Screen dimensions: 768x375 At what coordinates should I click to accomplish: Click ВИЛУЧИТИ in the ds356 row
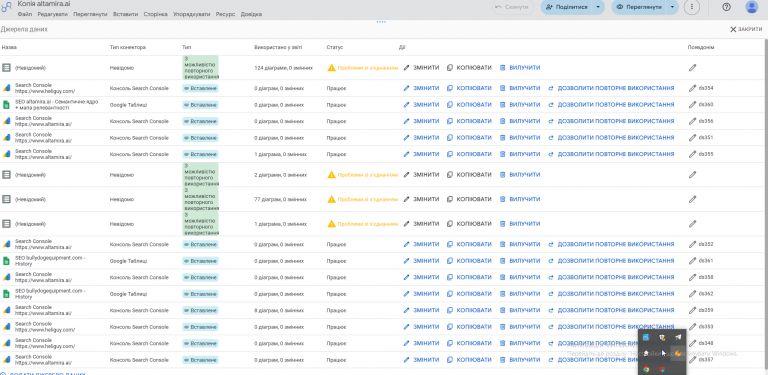coord(520,121)
